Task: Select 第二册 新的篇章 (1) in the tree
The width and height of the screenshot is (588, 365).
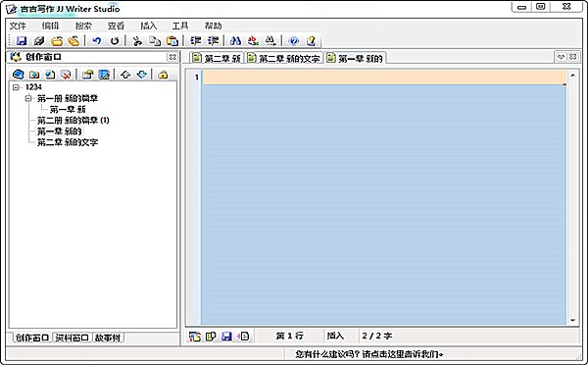Action: 73,121
